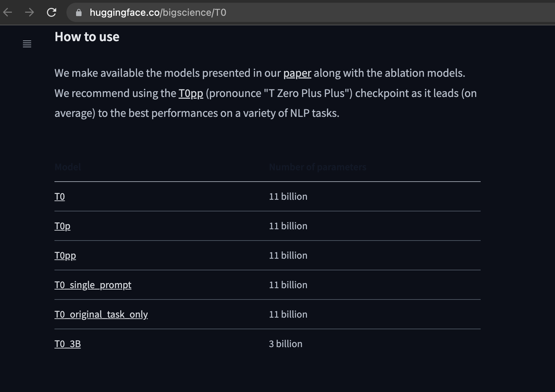Click the 'Model' table column header

click(67, 167)
